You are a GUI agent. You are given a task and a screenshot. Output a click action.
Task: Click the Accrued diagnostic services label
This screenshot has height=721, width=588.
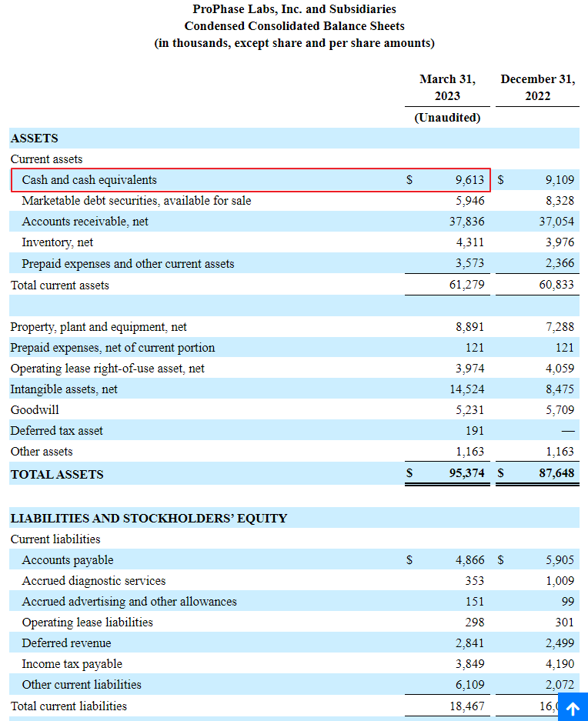pyautogui.click(x=94, y=581)
